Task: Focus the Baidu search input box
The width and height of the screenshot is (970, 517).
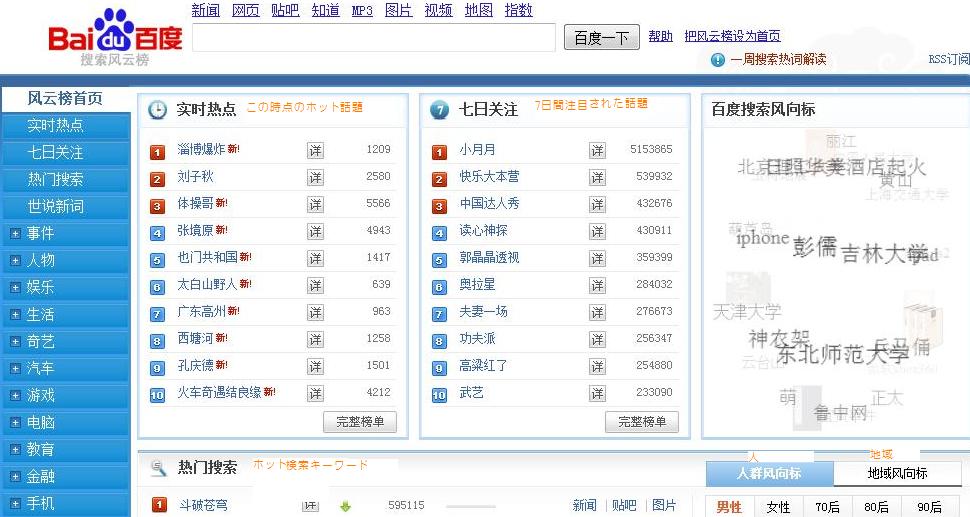Action: pyautogui.click(x=374, y=38)
